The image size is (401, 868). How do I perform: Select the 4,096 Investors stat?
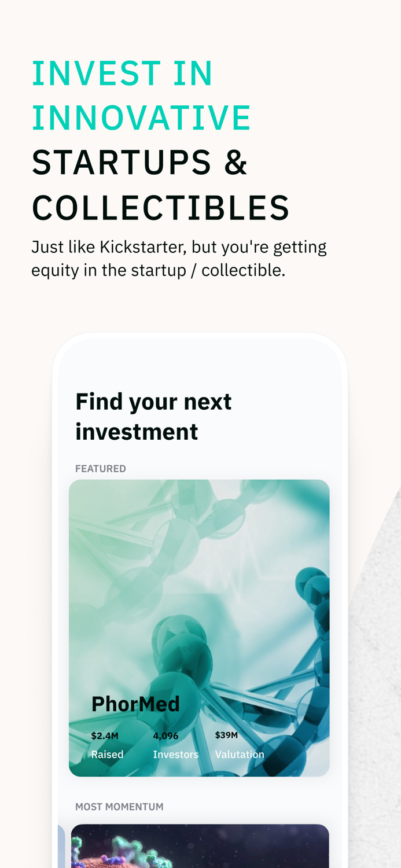166,735
